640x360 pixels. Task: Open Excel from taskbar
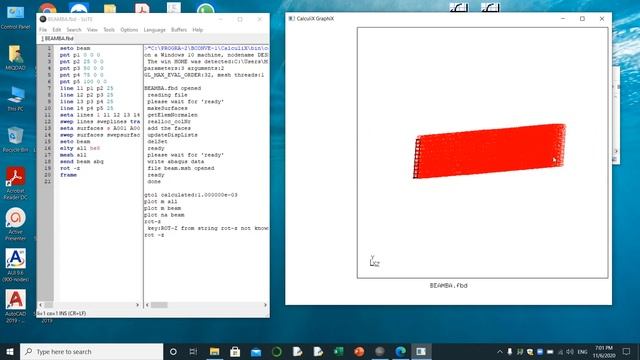pos(338,351)
